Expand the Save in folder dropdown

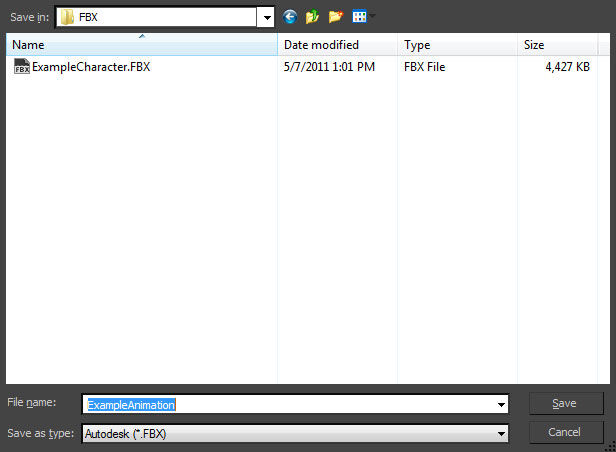(x=267, y=18)
